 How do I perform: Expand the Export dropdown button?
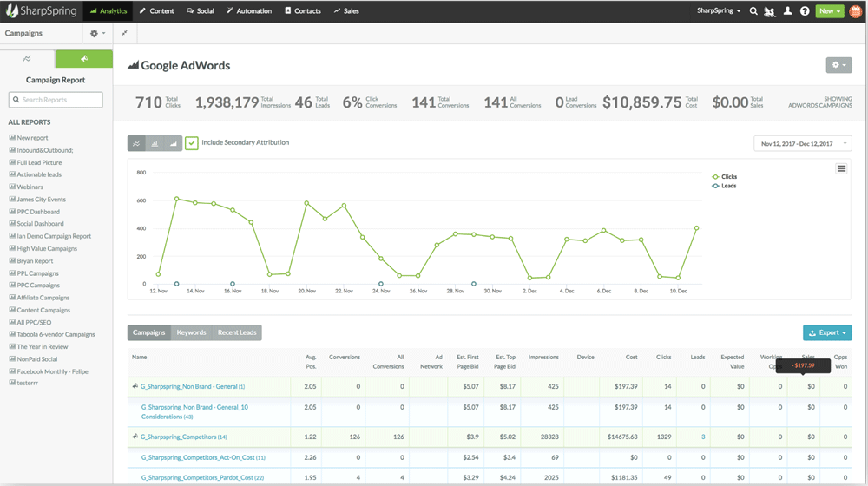pos(827,332)
